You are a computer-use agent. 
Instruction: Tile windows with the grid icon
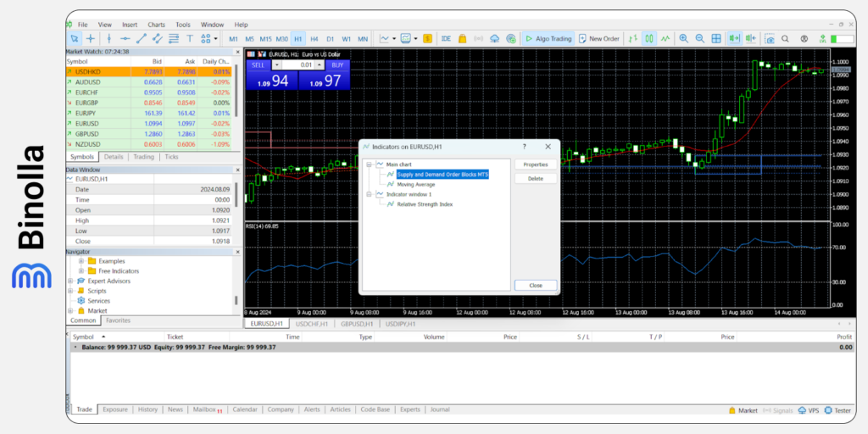(x=716, y=39)
